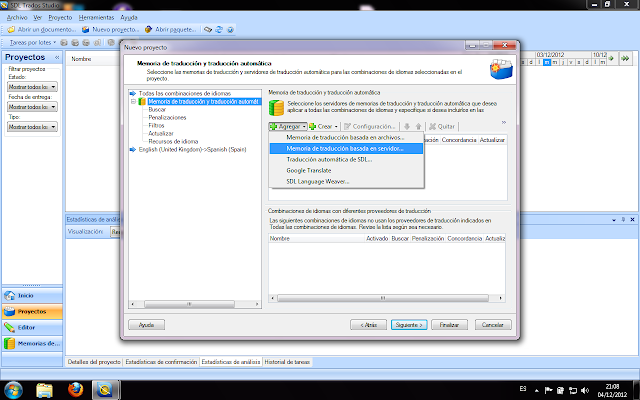The image size is (640, 400).
Task: Open the Ayuda menu
Action: coord(129,18)
